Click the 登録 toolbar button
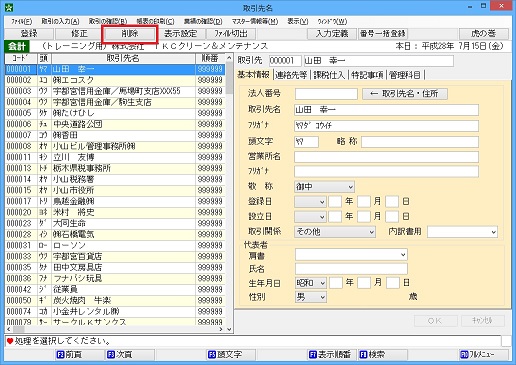This screenshot has height=365, width=516. coord(29,34)
